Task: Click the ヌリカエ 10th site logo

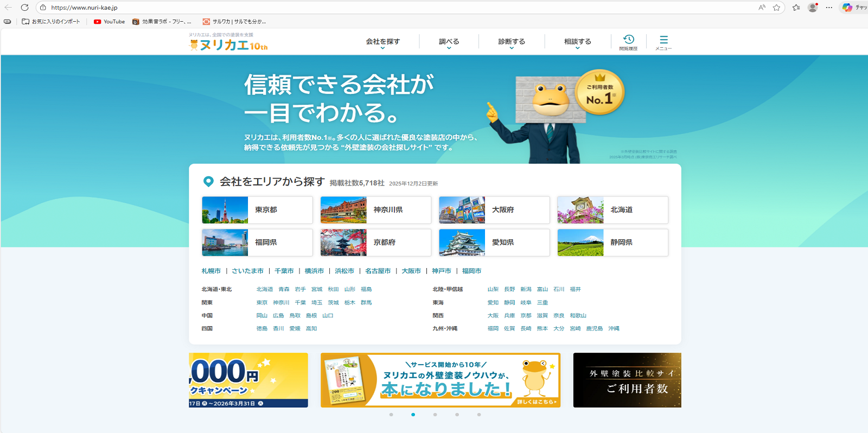Action: click(x=228, y=43)
